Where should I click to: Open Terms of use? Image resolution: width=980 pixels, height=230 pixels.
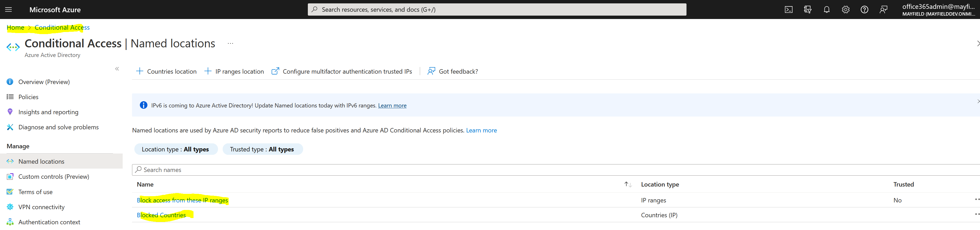click(x=35, y=191)
